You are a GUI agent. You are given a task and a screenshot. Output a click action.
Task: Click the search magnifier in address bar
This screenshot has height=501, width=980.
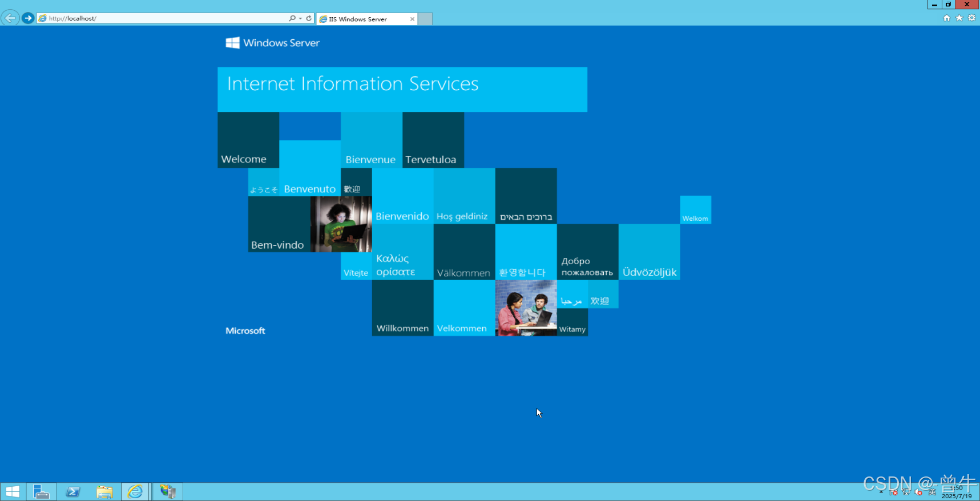click(292, 18)
